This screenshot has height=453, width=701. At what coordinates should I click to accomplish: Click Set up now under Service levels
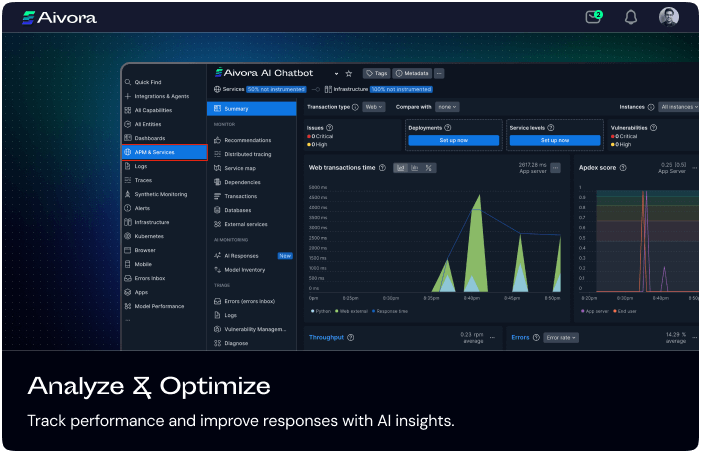pos(553,141)
